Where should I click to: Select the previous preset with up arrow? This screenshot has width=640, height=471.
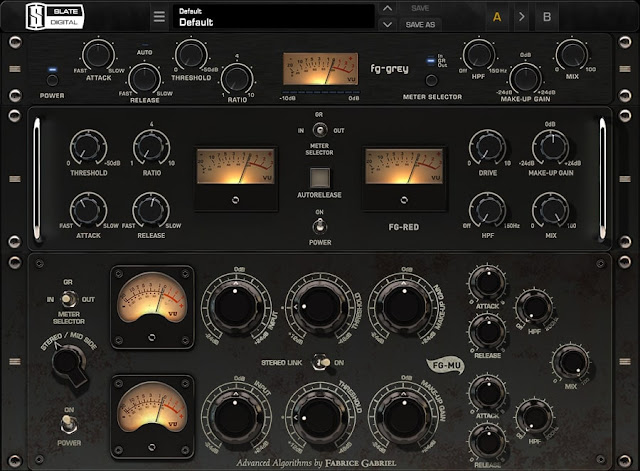point(388,9)
